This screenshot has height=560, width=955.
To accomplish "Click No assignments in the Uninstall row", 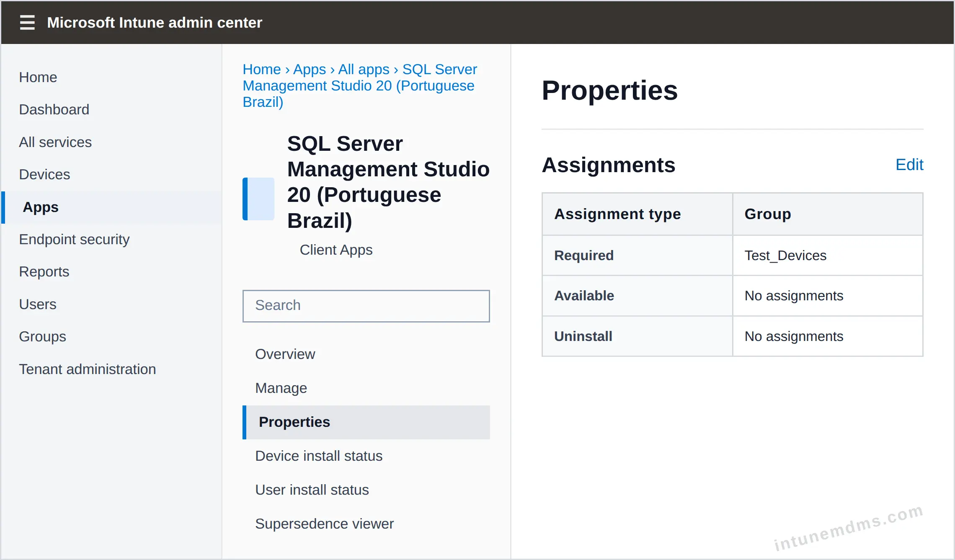I will tap(828, 336).
